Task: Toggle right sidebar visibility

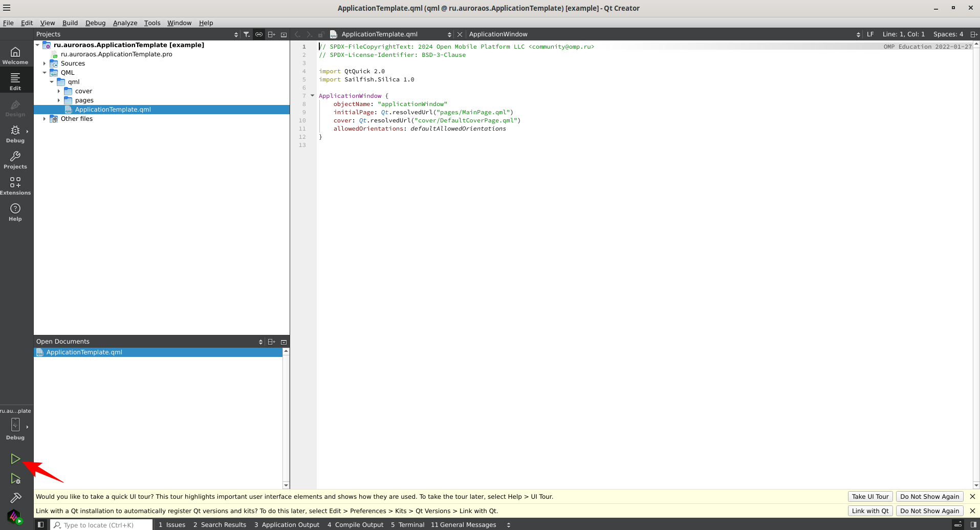Action: pyautogui.click(x=973, y=524)
